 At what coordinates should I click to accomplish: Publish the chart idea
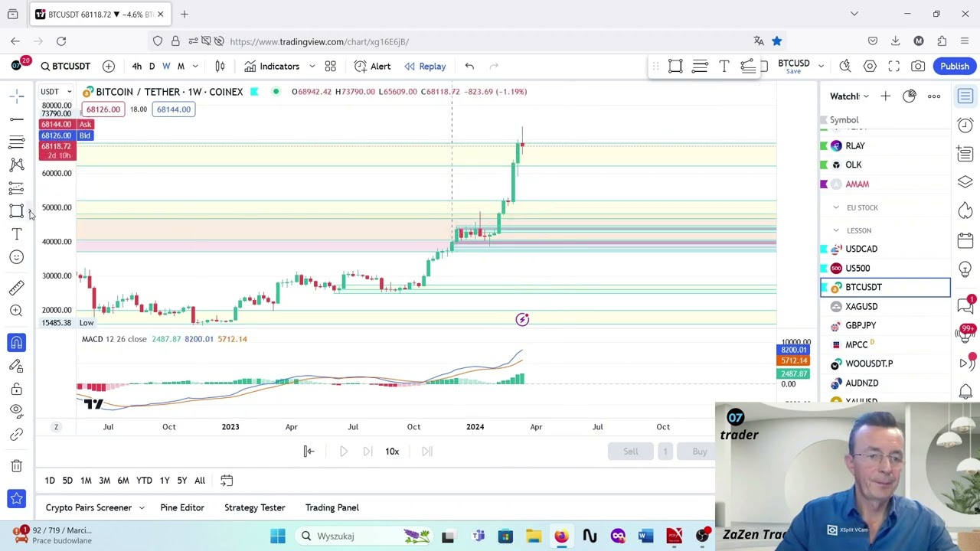[955, 66]
